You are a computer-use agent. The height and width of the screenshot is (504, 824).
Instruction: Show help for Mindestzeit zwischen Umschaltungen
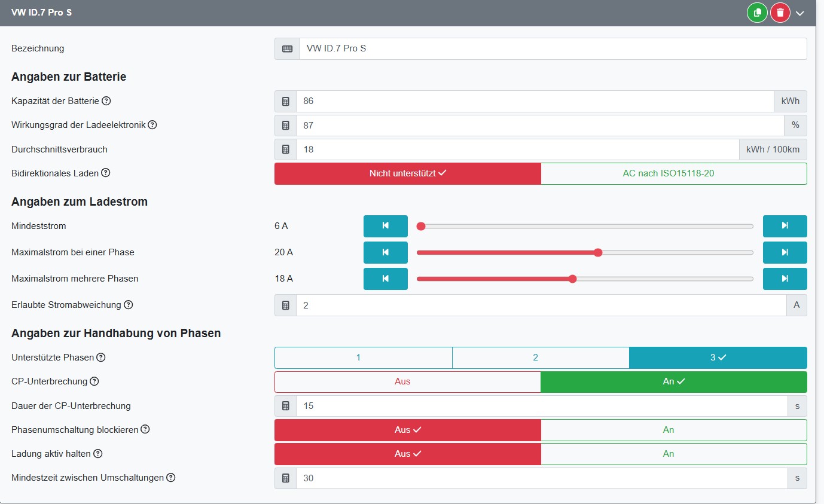pos(171,478)
